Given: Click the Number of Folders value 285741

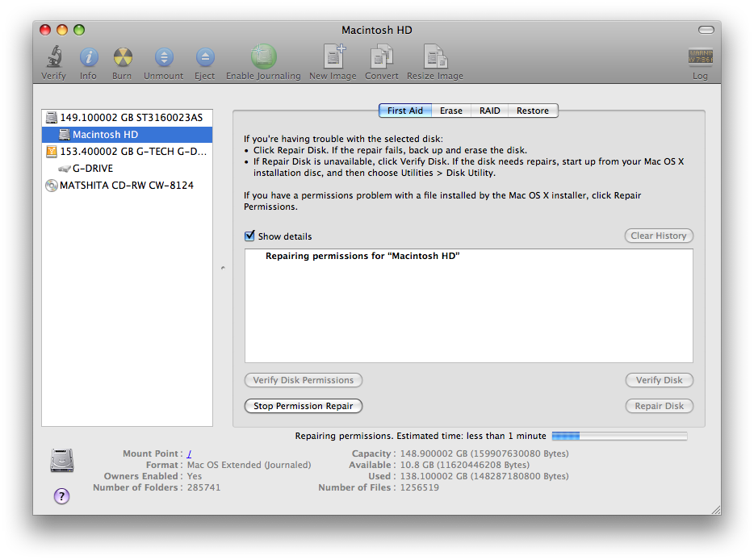Looking at the screenshot, I should pos(204,487).
